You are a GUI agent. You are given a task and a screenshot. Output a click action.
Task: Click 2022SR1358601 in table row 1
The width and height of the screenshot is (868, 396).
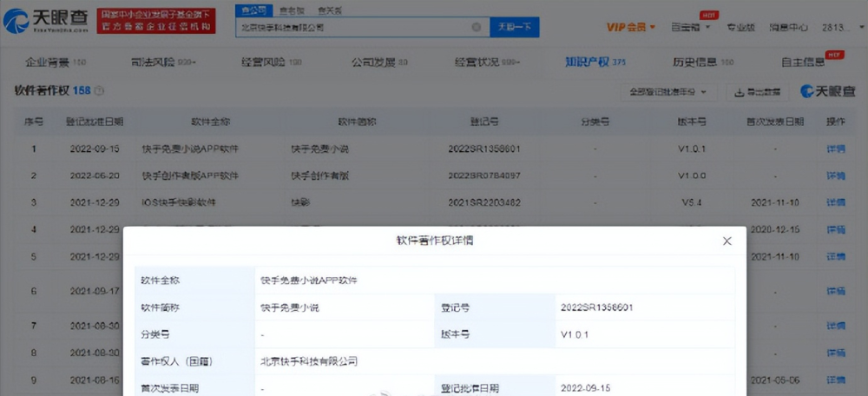[484, 149]
